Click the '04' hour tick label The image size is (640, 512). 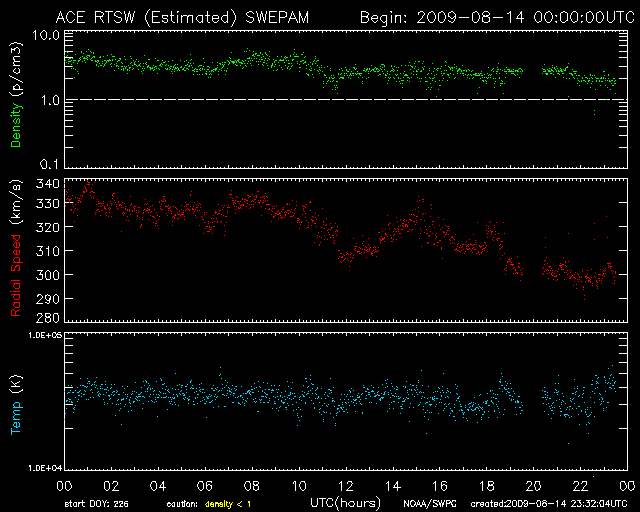point(158,486)
